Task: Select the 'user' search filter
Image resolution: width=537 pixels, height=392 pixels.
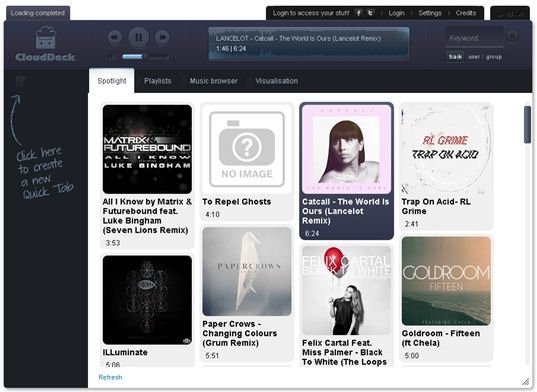Action: 474,57
